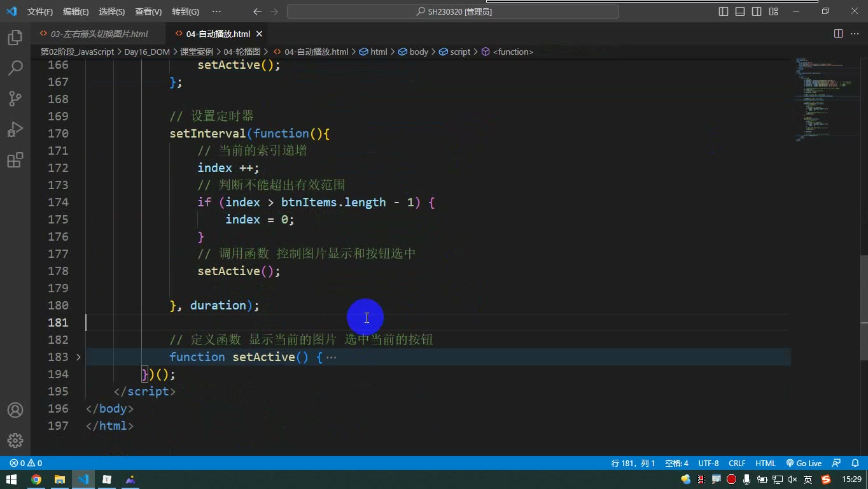
Task: Open the 选择(S) menu
Action: click(x=112, y=11)
